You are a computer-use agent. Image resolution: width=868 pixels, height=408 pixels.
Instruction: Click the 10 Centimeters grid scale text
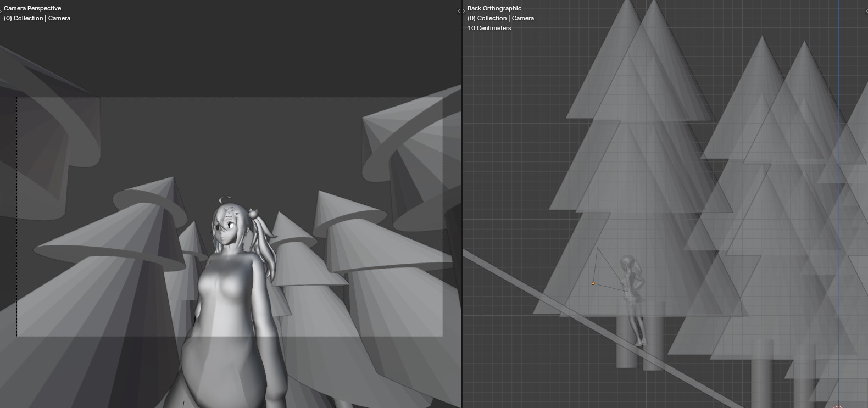[489, 28]
